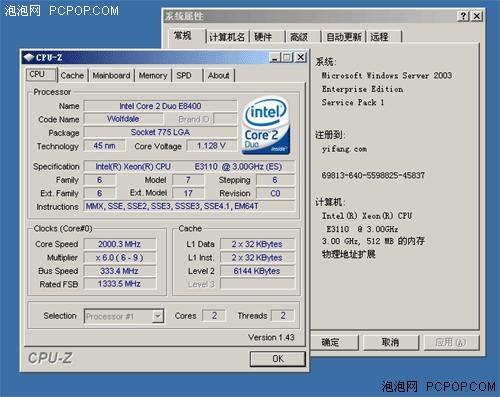Click the Cores value field
The width and height of the screenshot is (500, 397).
point(214,316)
